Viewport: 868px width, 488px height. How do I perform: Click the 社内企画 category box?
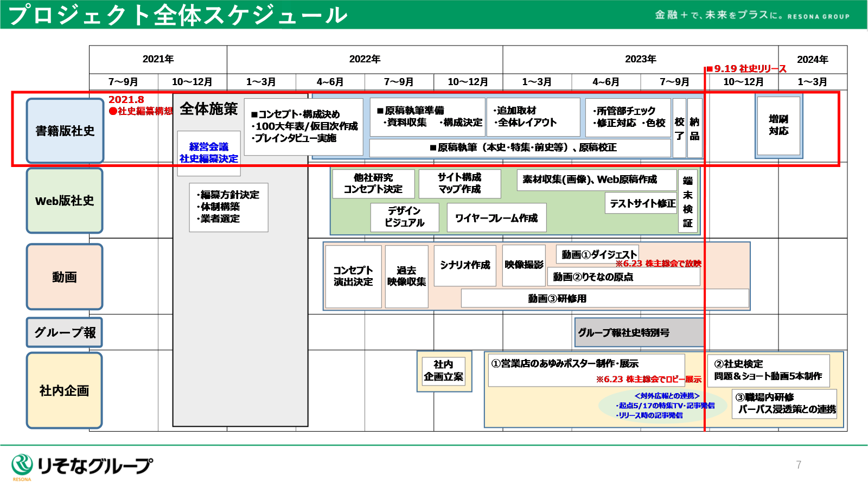(x=65, y=390)
